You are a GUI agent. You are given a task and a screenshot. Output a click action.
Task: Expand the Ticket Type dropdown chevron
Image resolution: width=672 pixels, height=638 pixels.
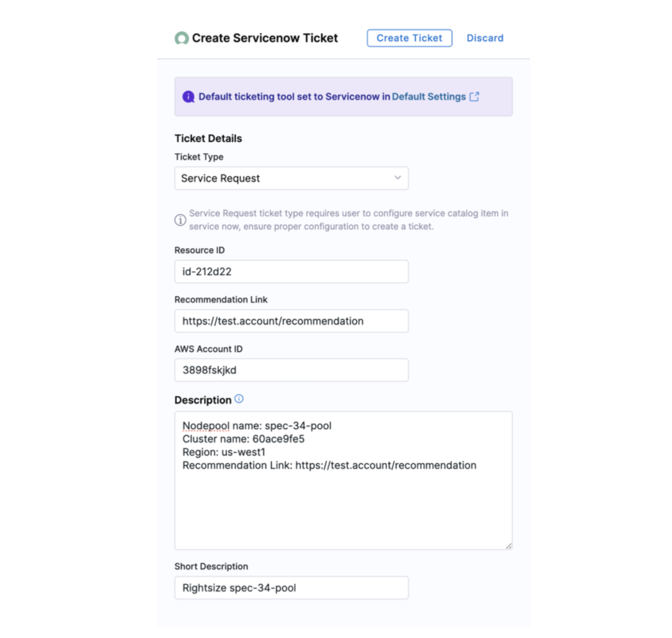398,178
